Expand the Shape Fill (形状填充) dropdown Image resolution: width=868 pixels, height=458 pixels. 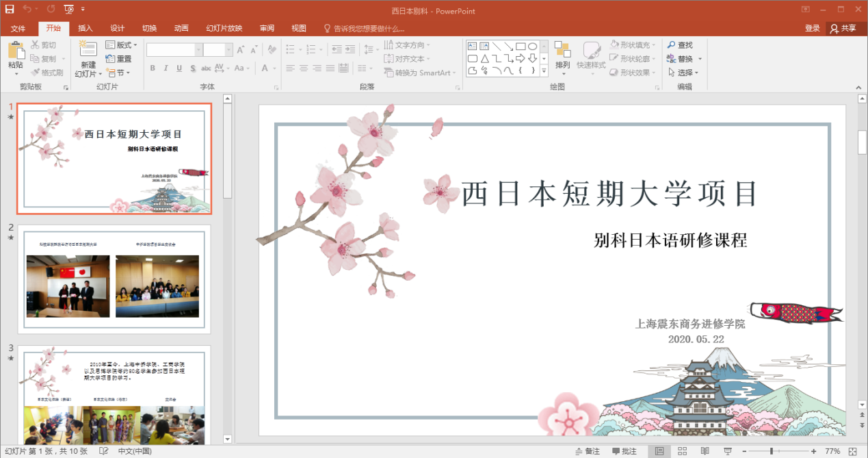[x=634, y=45]
